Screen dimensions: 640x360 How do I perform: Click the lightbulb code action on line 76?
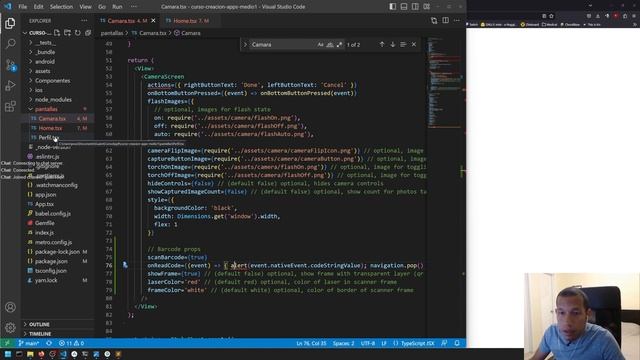click(125, 265)
